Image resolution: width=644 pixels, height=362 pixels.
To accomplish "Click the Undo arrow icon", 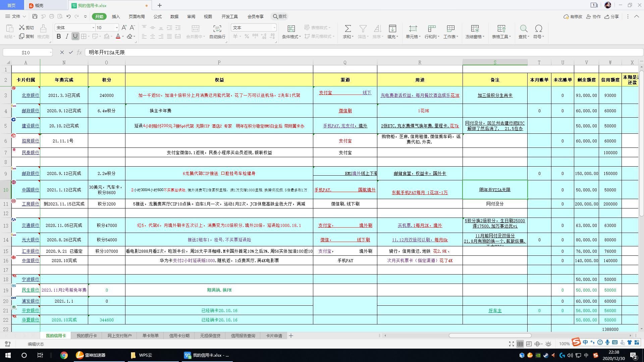I will tap(68, 16).
